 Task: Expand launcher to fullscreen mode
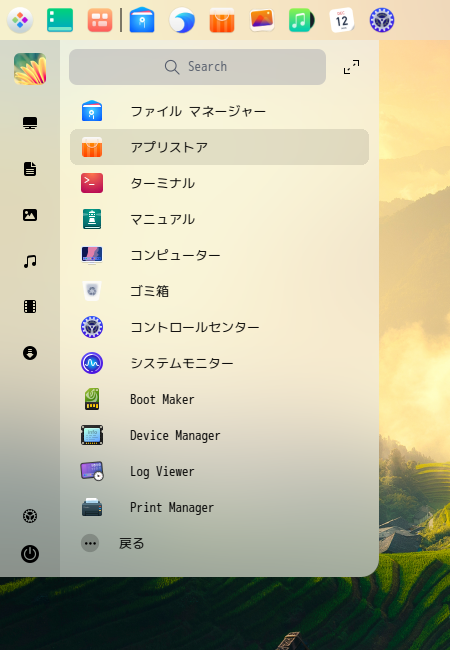click(x=351, y=67)
